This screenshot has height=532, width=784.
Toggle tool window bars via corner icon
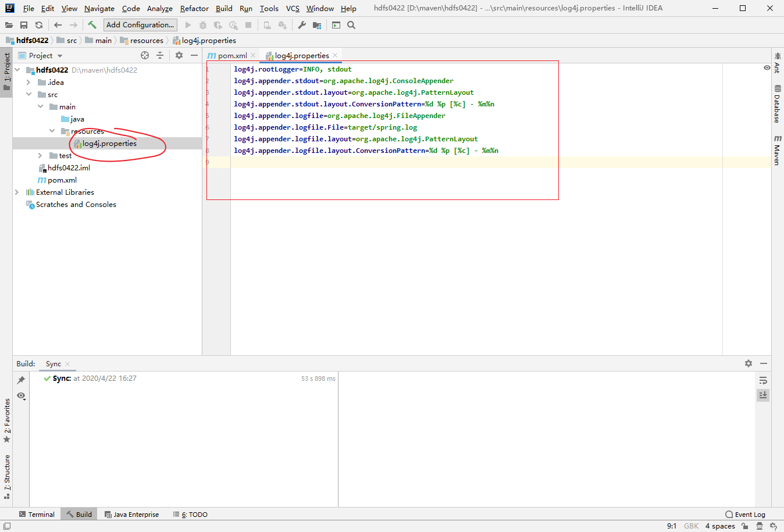[6, 526]
